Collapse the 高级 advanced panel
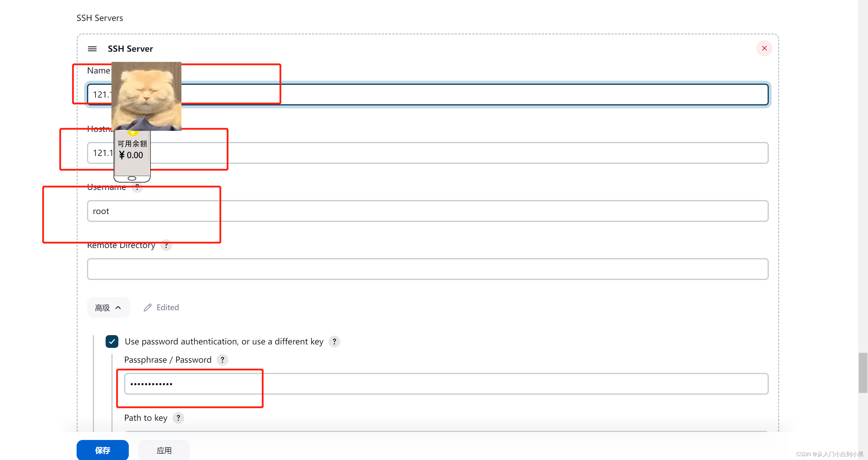The image size is (868, 460). 108,307
